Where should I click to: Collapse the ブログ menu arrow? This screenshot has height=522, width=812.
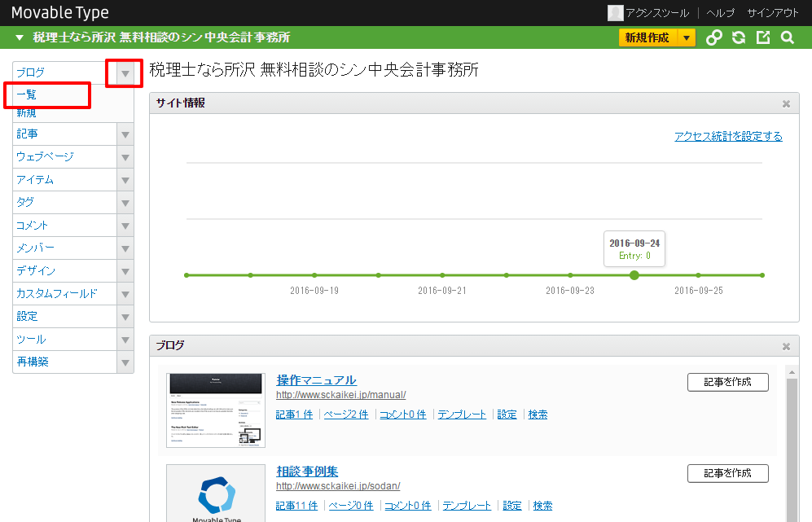click(x=125, y=73)
